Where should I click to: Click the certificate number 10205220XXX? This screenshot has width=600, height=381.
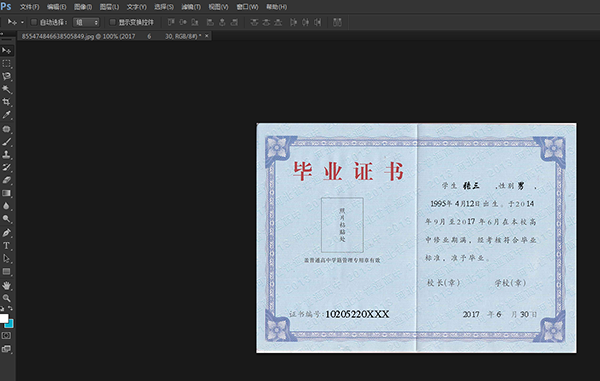coord(357,314)
